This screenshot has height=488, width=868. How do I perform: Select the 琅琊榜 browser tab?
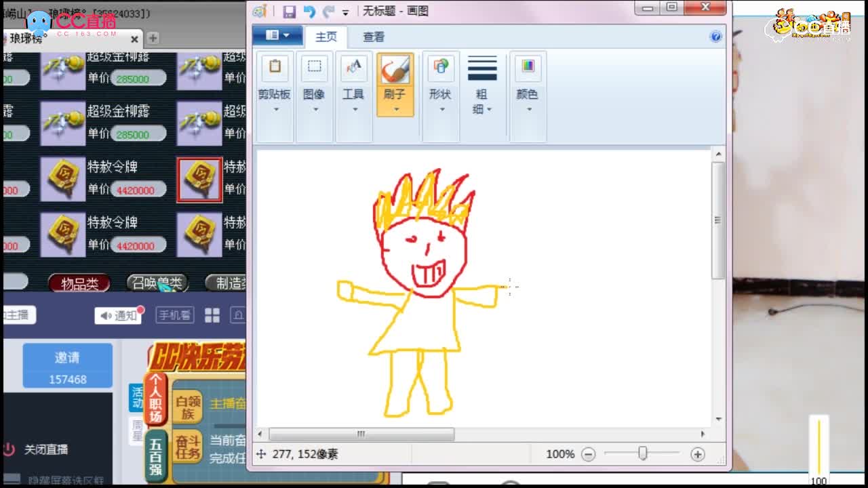[x=71, y=39]
